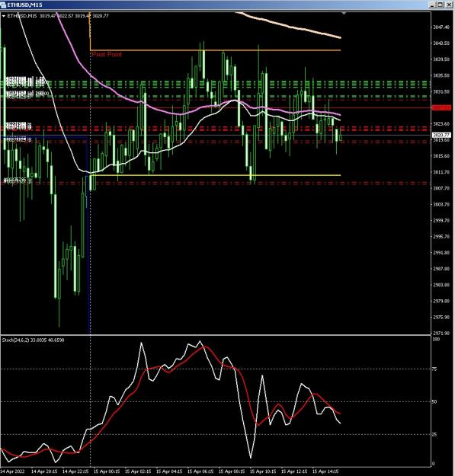The image size is (455, 476).
Task: Click the 25 level on Stochastic scale
Action: pyautogui.click(x=434, y=434)
